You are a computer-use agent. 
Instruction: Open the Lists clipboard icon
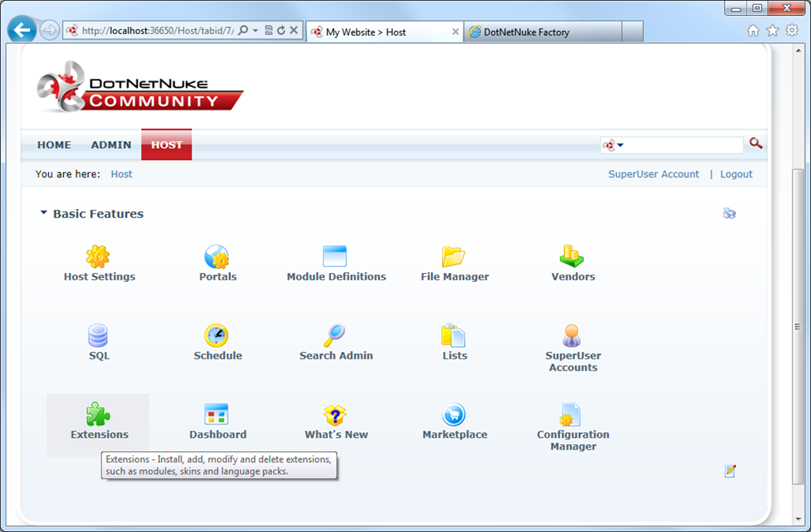pyautogui.click(x=453, y=336)
